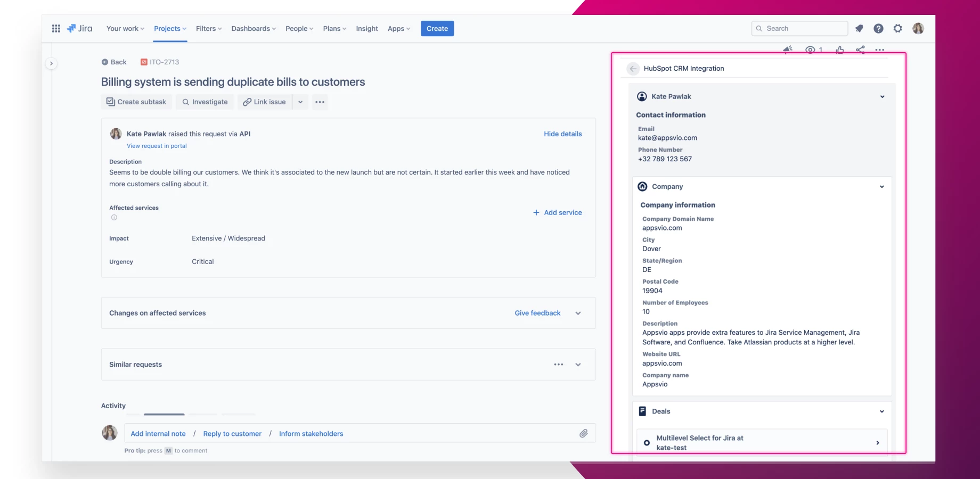Toggle the watch issue eye icon

tap(810, 49)
